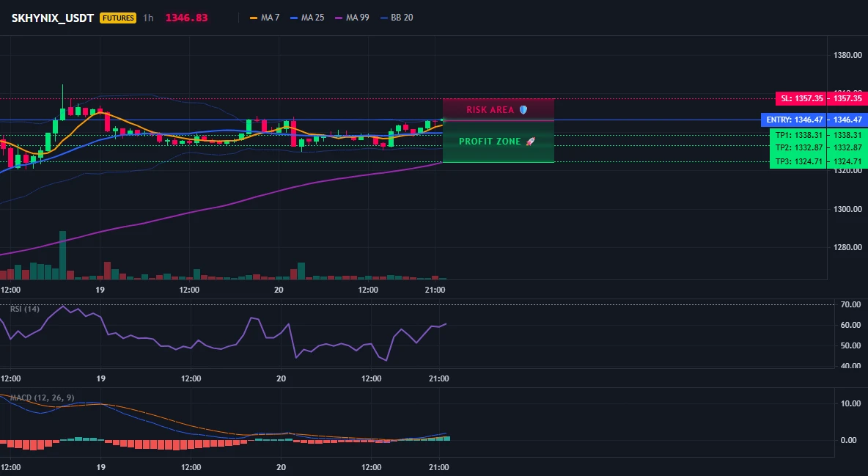Toggle the MA 99 legend entry
Viewport: 868px width, 476px height.
click(352, 18)
